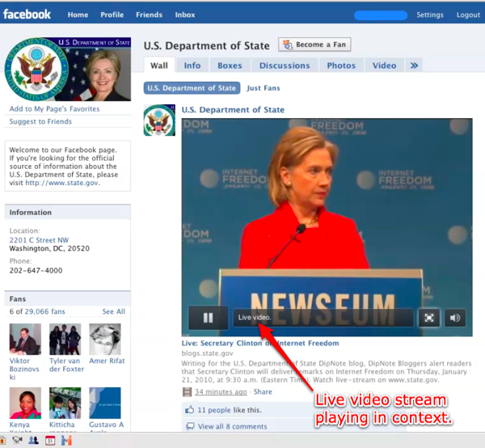Open the Events calendar icon in the bottom bar
485x448 pixels.
pyautogui.click(x=50, y=440)
